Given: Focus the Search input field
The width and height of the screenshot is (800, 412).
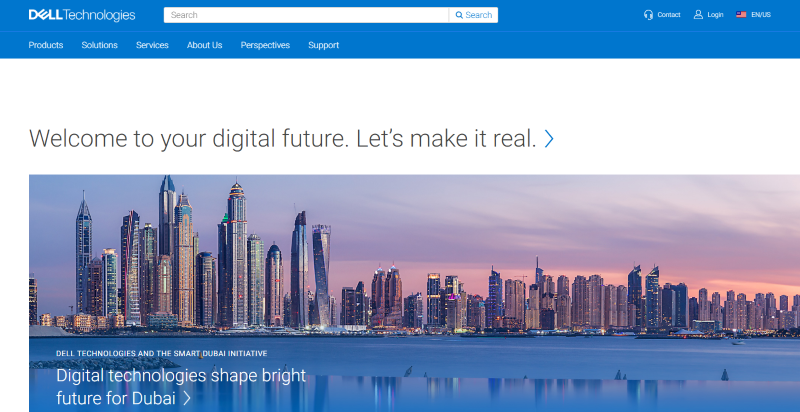Looking at the screenshot, I should coord(306,15).
